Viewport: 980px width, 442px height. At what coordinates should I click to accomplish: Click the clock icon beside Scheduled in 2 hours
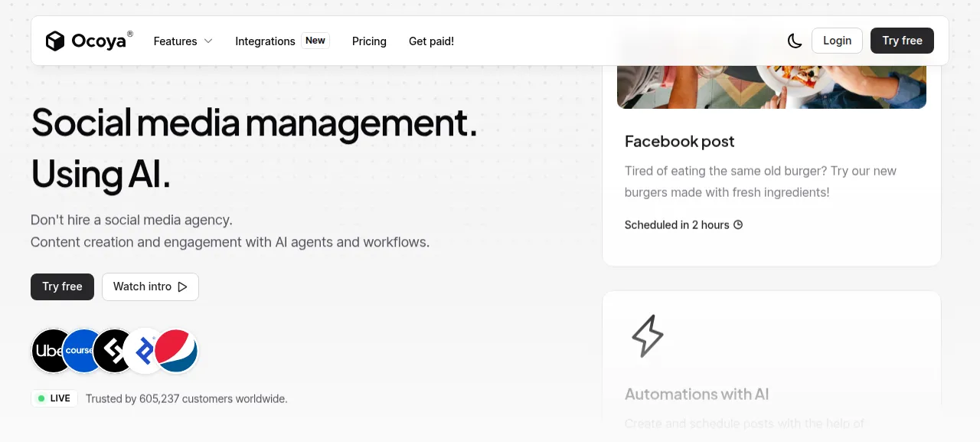click(x=738, y=224)
